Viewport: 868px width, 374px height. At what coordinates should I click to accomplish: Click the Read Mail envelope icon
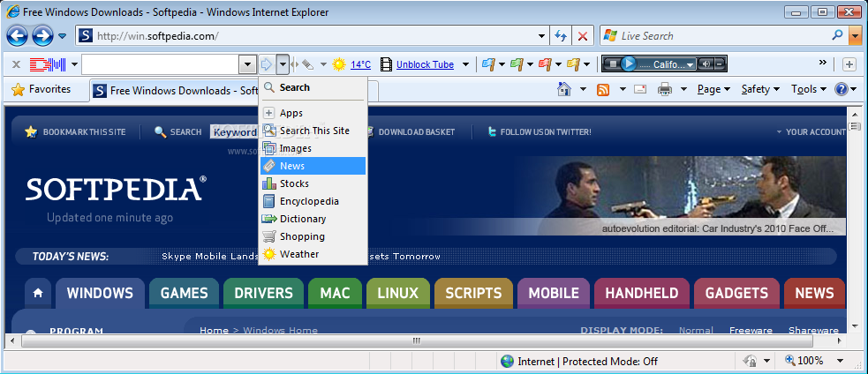[640, 88]
